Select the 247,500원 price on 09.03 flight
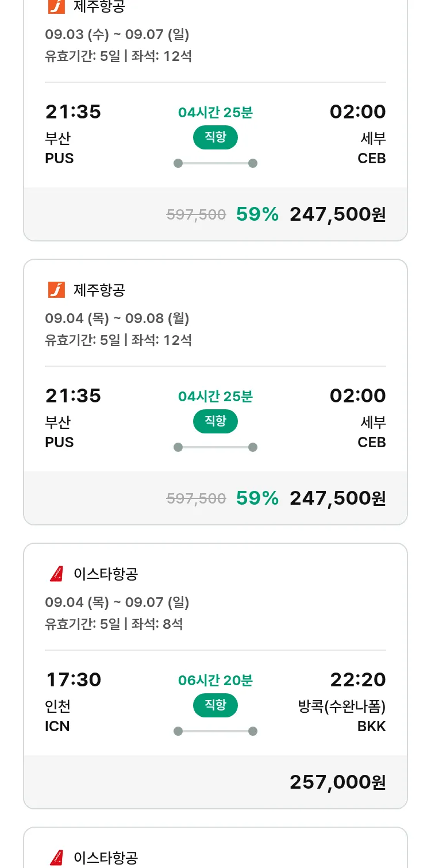Screen dimensions: 431x868 (337, 214)
